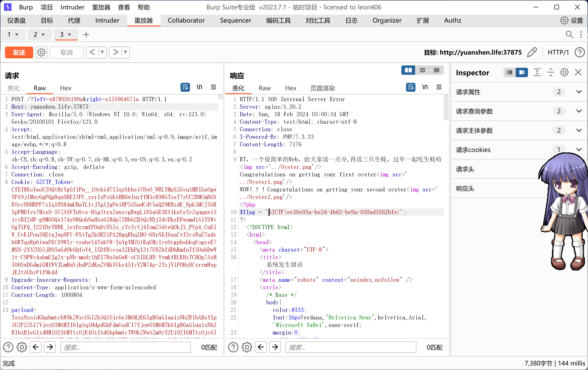The width and height of the screenshot is (588, 370).
Task: Open response search settings gear
Action: pyautogui.click(x=247, y=347)
